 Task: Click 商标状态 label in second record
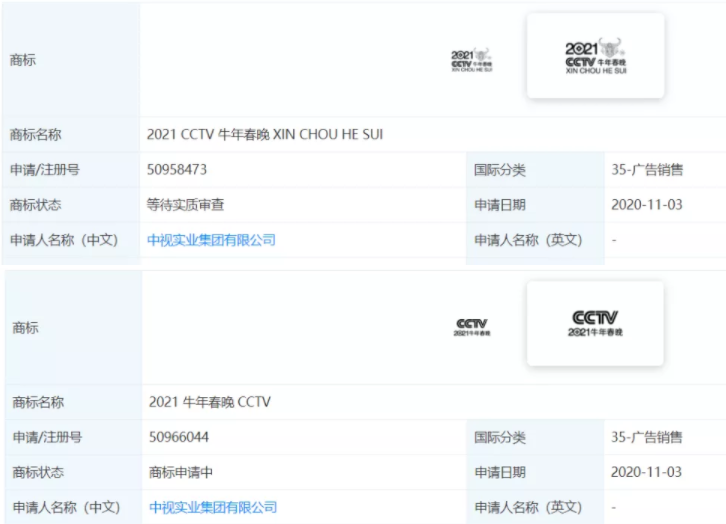tap(38, 472)
